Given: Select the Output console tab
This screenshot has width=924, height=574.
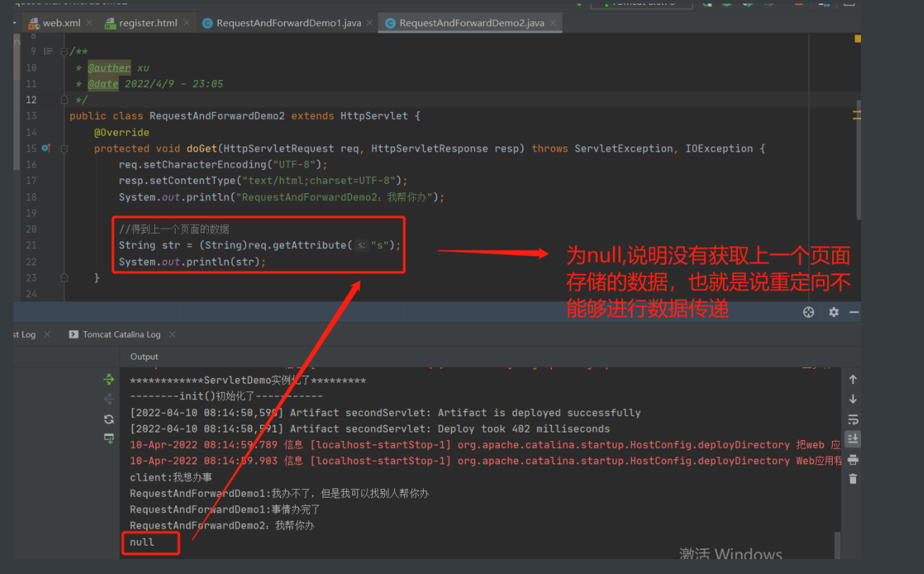Looking at the screenshot, I should [144, 357].
